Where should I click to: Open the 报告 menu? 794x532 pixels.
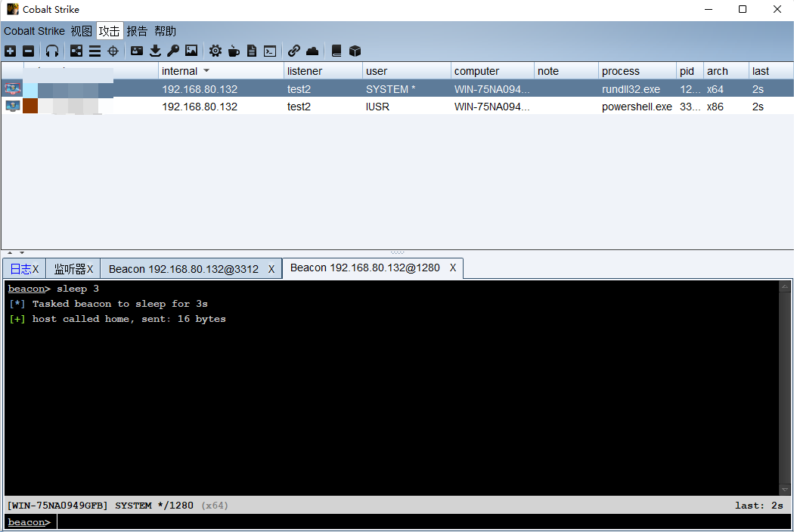137,32
